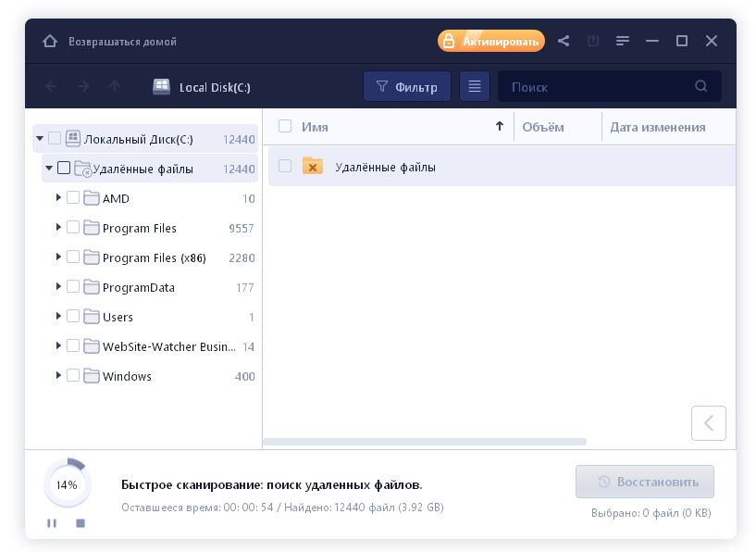Click the Windows folder icon in the tree
Screen dimensions: 756x552
point(91,375)
